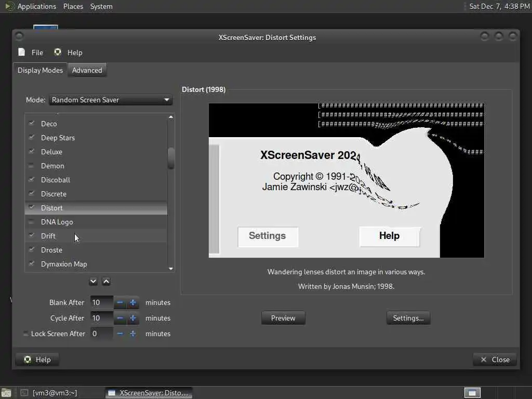Toggle the Deco checkbox

pos(32,123)
